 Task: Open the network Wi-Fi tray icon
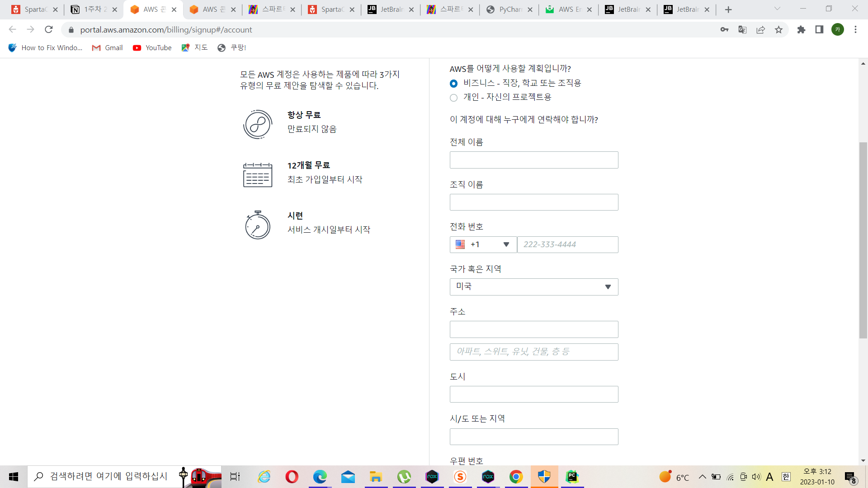point(730,477)
